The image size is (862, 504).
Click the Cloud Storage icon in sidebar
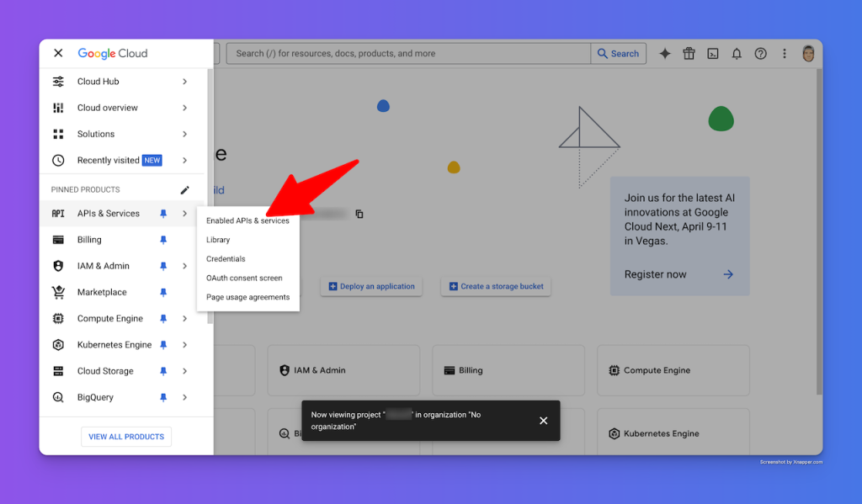click(58, 371)
